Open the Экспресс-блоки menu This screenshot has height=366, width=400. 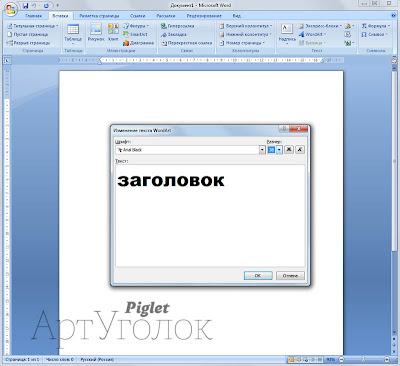coord(320,26)
